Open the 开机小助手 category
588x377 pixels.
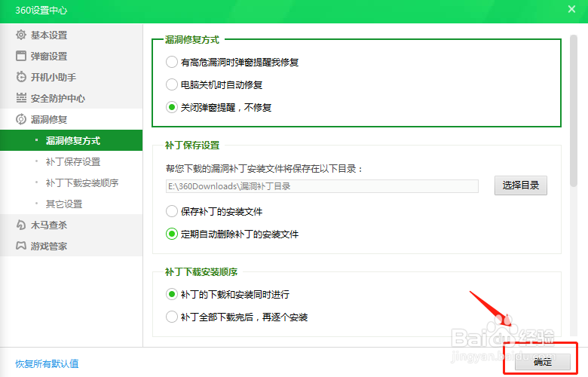point(72,77)
